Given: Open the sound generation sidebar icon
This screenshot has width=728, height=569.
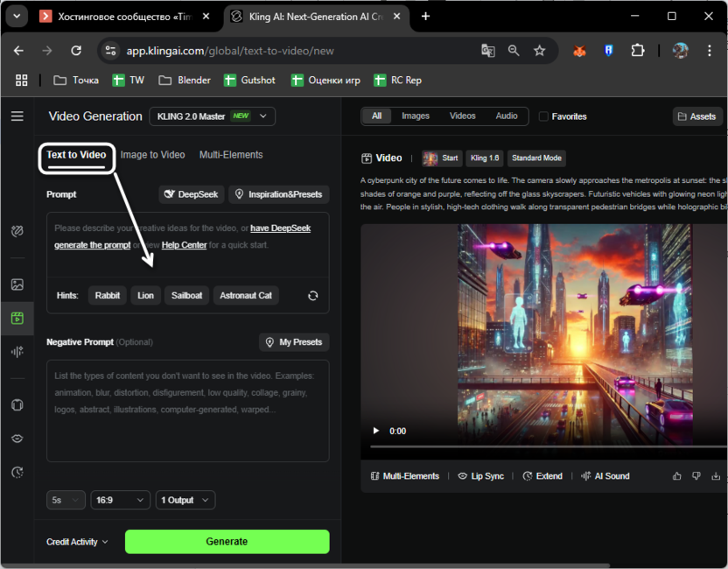Looking at the screenshot, I should pyautogui.click(x=17, y=351).
